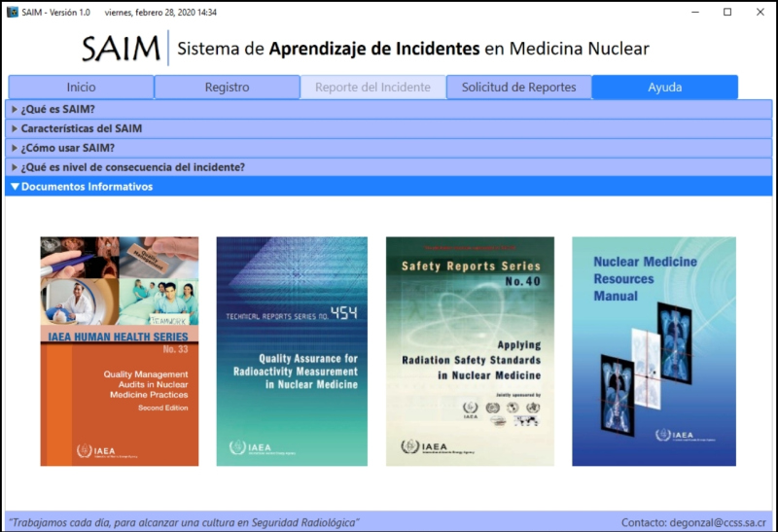The image size is (778, 532).
Task: Collapse the Documentos Informativos section
Action: (x=87, y=187)
